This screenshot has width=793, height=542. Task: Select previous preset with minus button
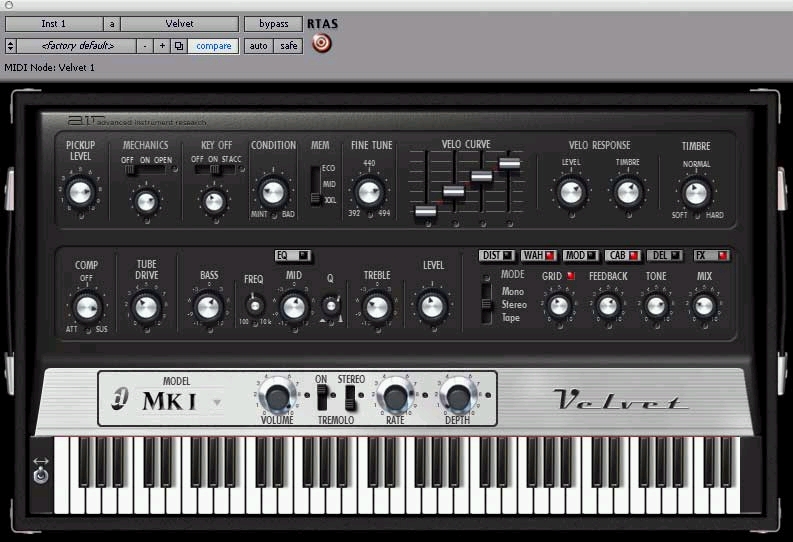pos(145,46)
